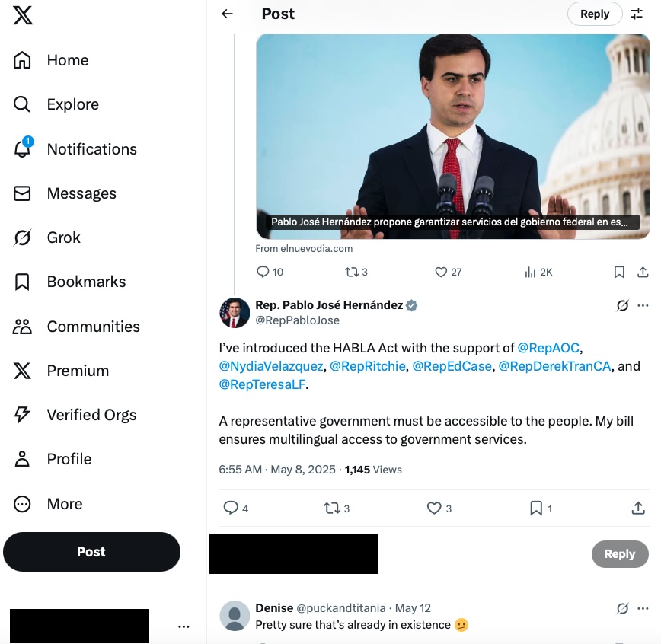
Task: Open the @RepTeresaLF mention
Action: 262,384
